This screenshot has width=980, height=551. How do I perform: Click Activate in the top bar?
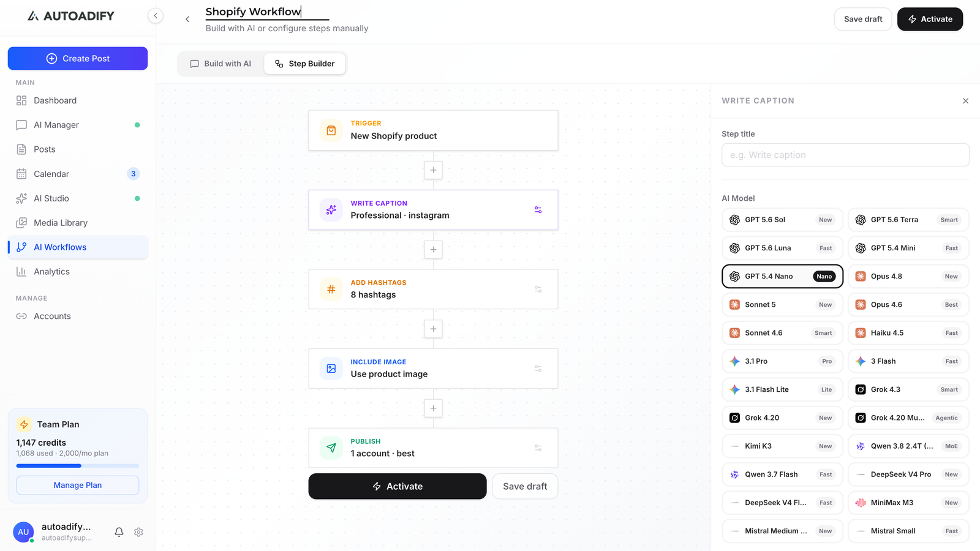click(930, 19)
